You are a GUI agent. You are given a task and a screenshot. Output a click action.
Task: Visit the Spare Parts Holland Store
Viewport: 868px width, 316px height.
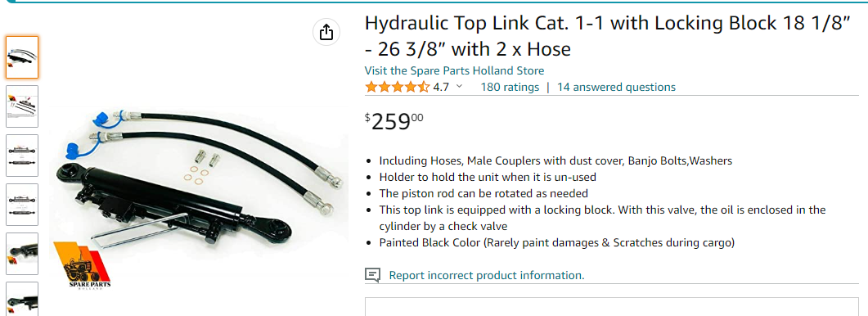pyautogui.click(x=454, y=70)
